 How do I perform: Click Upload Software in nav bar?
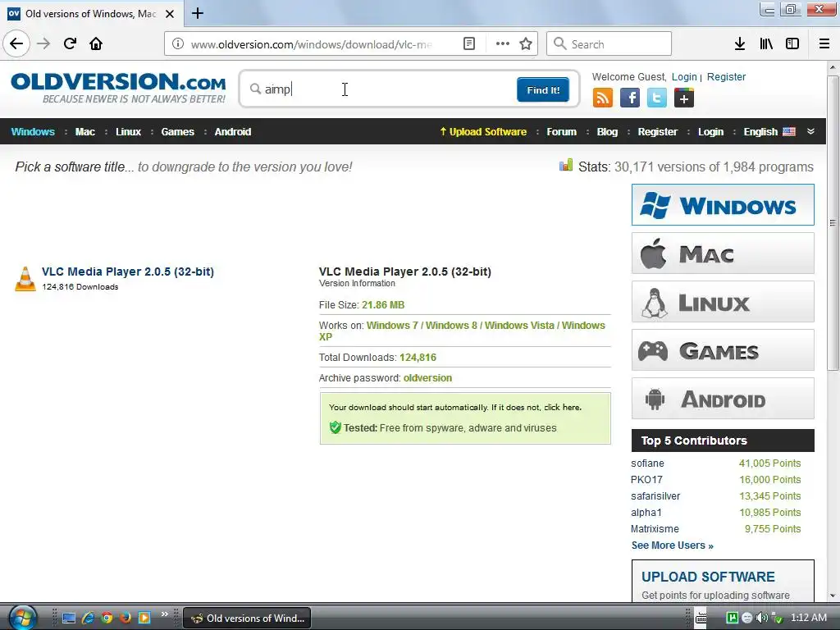pos(483,132)
